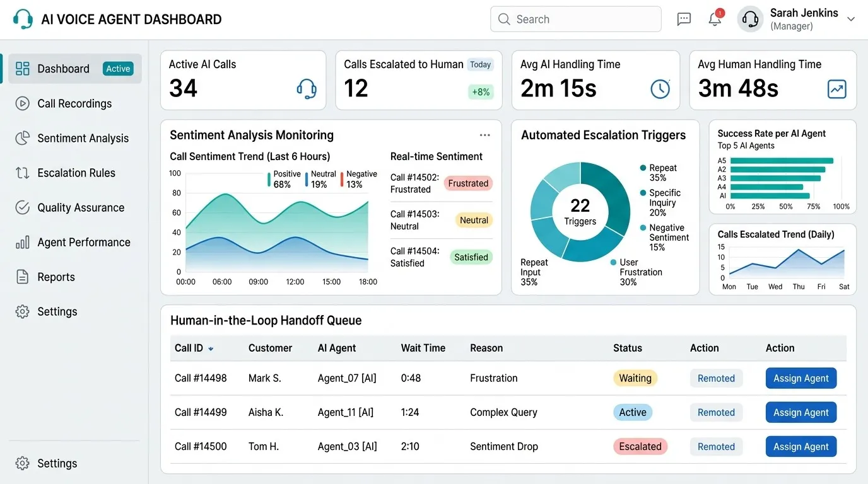
Task: Click the A5 success rate bar
Action: click(782, 161)
